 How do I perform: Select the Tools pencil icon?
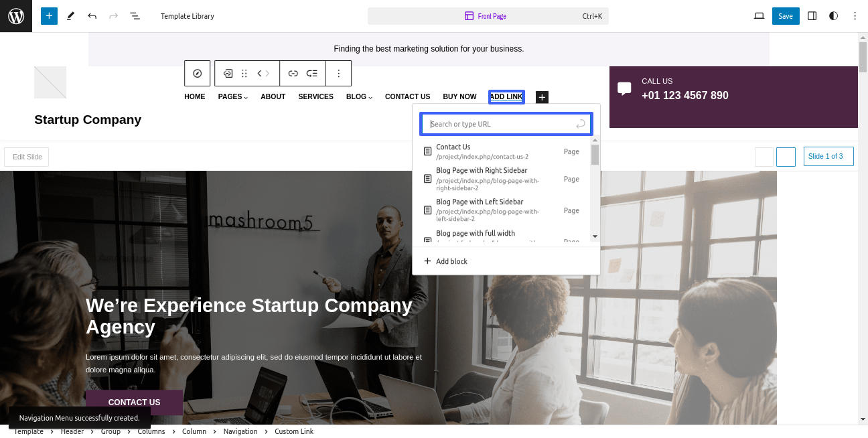[x=71, y=16]
